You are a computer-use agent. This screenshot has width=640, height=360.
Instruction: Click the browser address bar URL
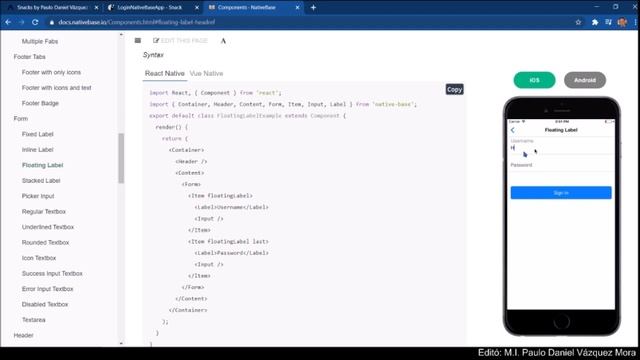(x=136, y=22)
